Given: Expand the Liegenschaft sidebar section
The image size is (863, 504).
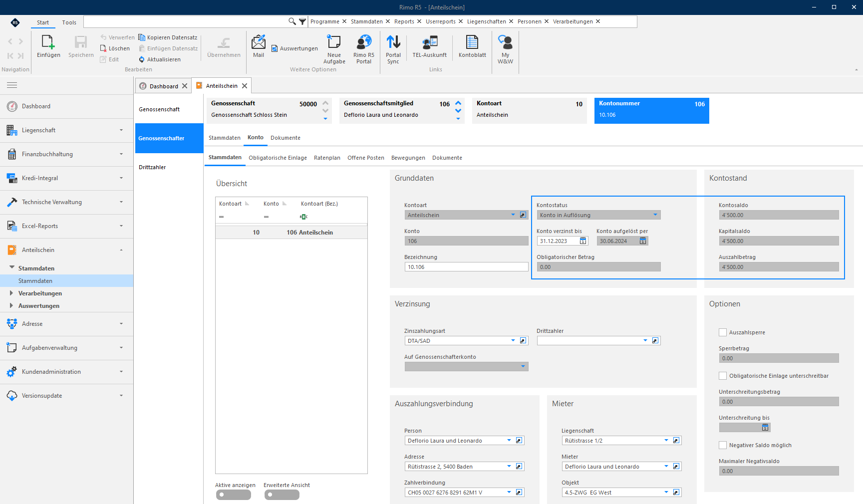Looking at the screenshot, I should [66, 130].
